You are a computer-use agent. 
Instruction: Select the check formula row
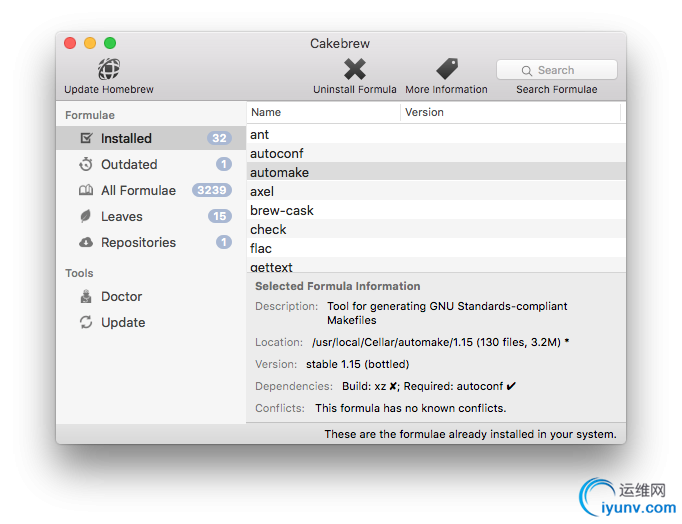pyautogui.click(x=436, y=229)
